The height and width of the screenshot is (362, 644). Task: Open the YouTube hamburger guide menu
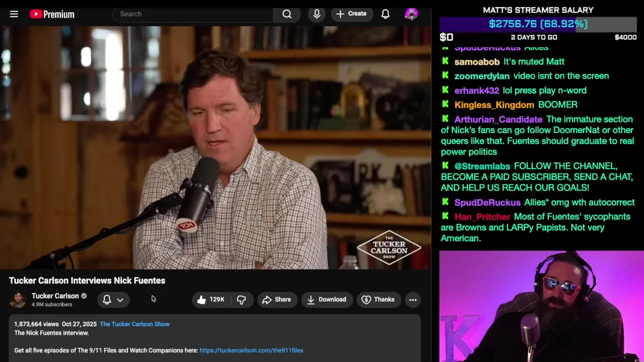coord(14,14)
